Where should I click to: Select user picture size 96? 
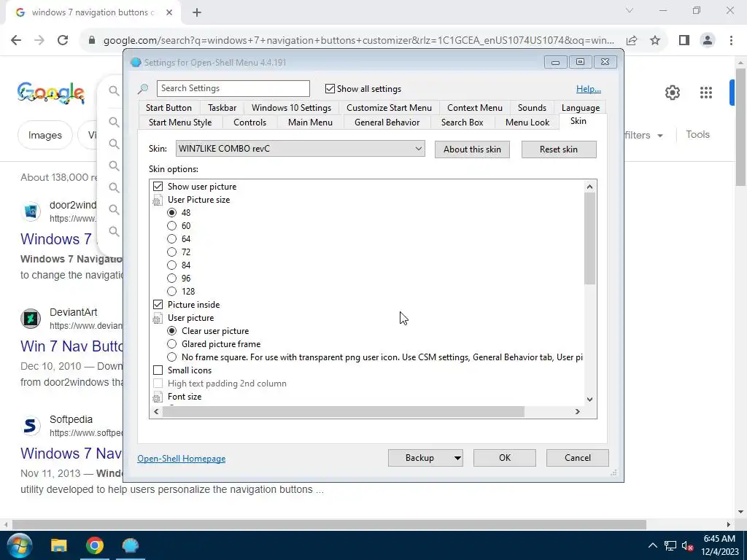pyautogui.click(x=171, y=278)
